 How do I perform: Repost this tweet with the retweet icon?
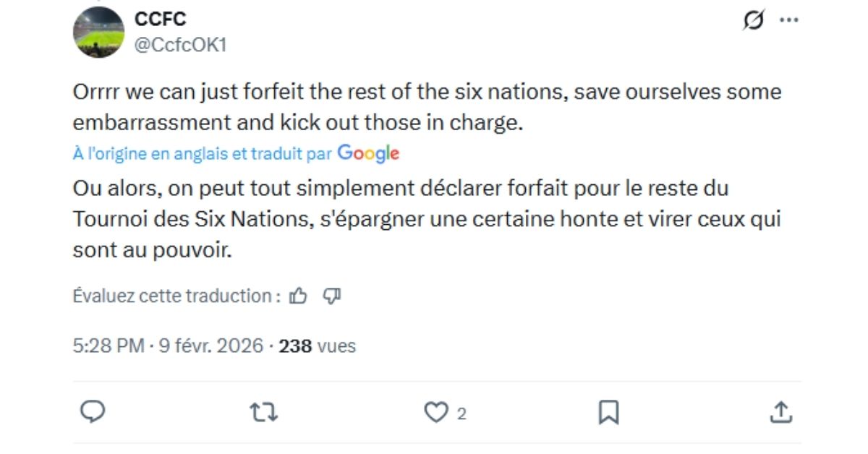point(263,413)
